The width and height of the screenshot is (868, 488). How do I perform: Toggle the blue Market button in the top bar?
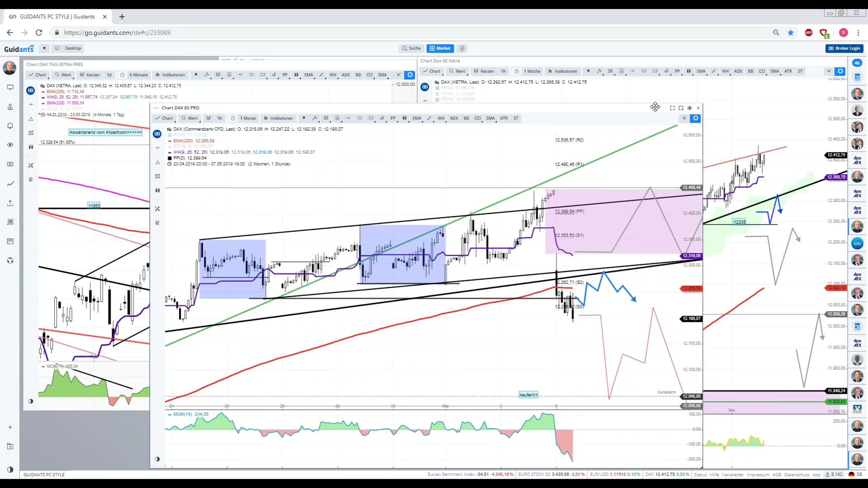(440, 48)
